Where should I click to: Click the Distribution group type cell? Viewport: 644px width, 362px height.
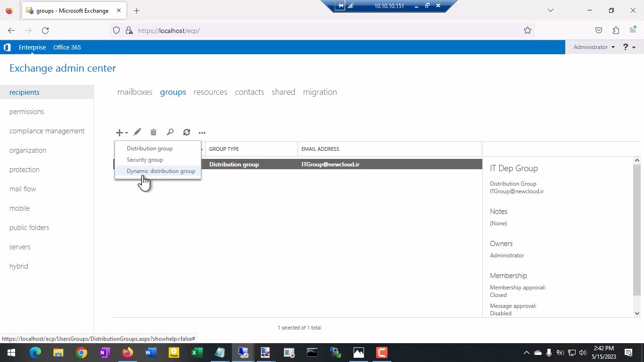234,165
